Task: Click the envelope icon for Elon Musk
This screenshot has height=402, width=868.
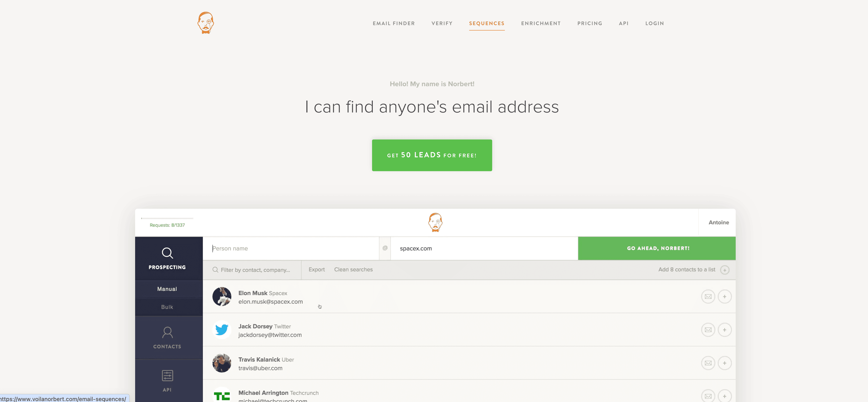Action: tap(708, 296)
